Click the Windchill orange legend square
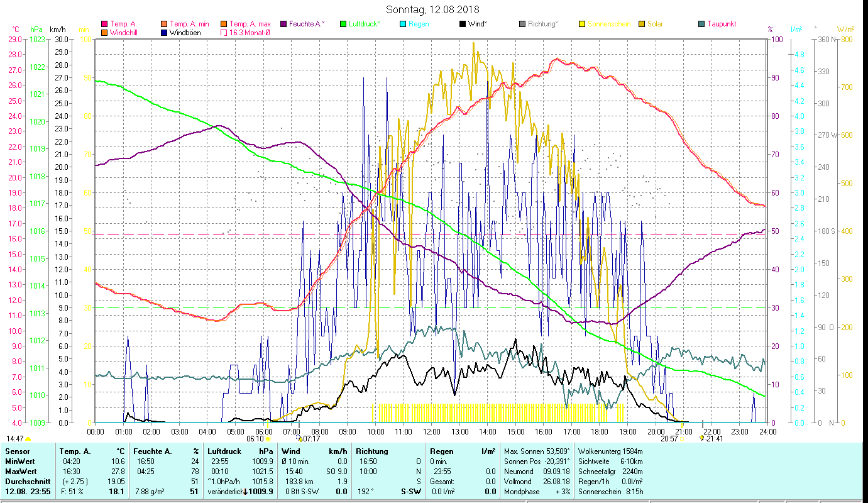The width and height of the screenshot is (868, 503). (104, 33)
